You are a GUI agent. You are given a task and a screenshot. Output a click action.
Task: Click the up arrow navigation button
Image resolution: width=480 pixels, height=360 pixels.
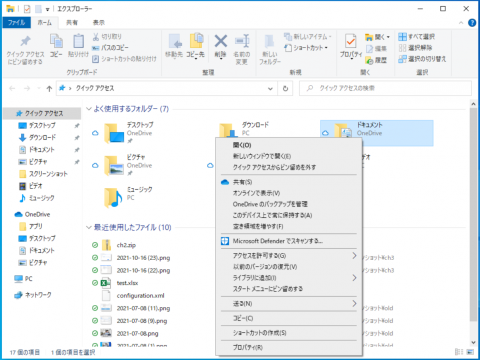click(49, 88)
